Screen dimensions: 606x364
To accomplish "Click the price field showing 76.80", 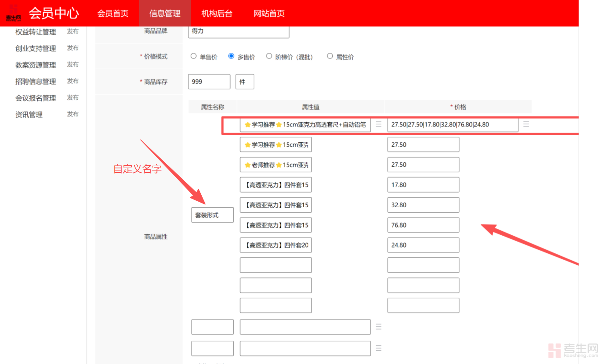I will point(423,225).
